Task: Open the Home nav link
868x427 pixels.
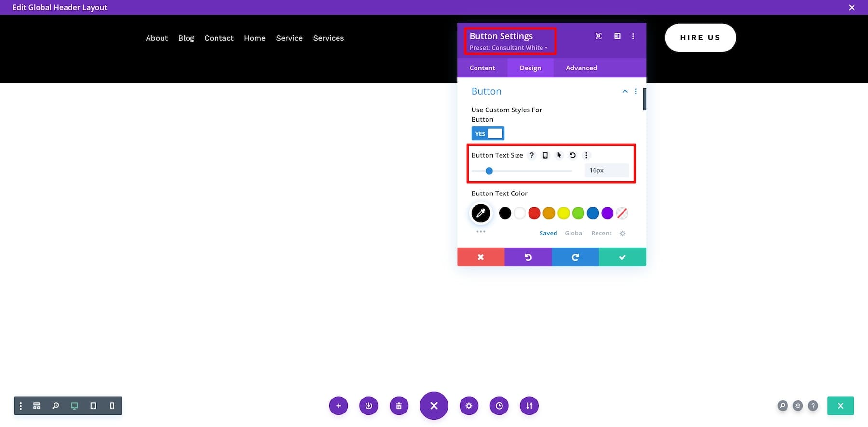Action: [255, 38]
